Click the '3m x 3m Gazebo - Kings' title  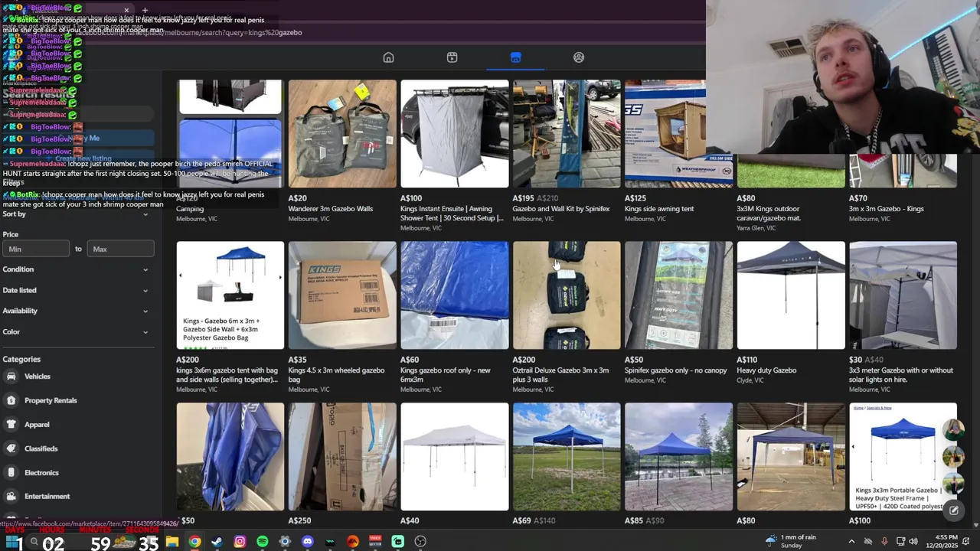pos(886,209)
